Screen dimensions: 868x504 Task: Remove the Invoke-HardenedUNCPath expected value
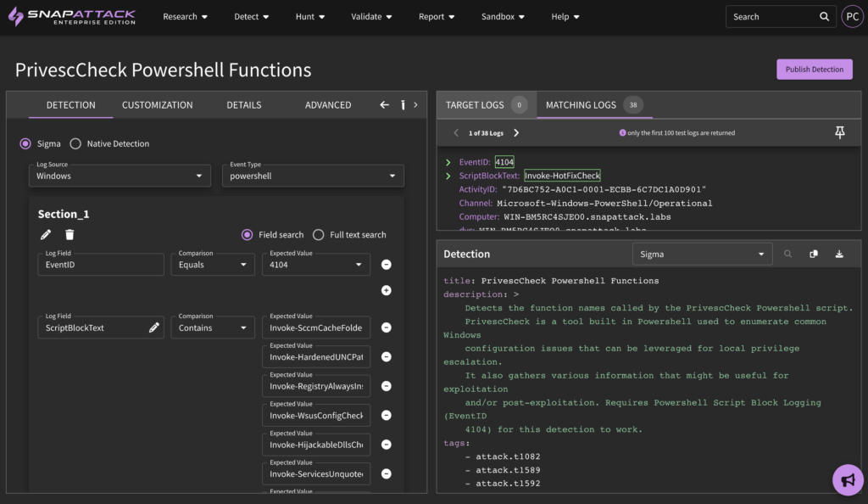click(387, 356)
